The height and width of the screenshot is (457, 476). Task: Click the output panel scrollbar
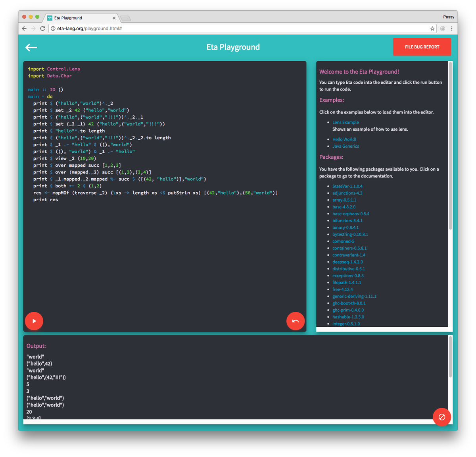click(450, 357)
